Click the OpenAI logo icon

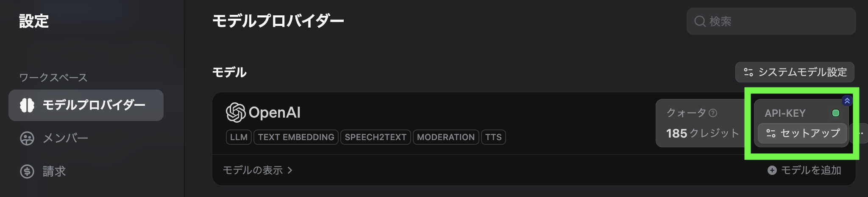click(x=236, y=113)
